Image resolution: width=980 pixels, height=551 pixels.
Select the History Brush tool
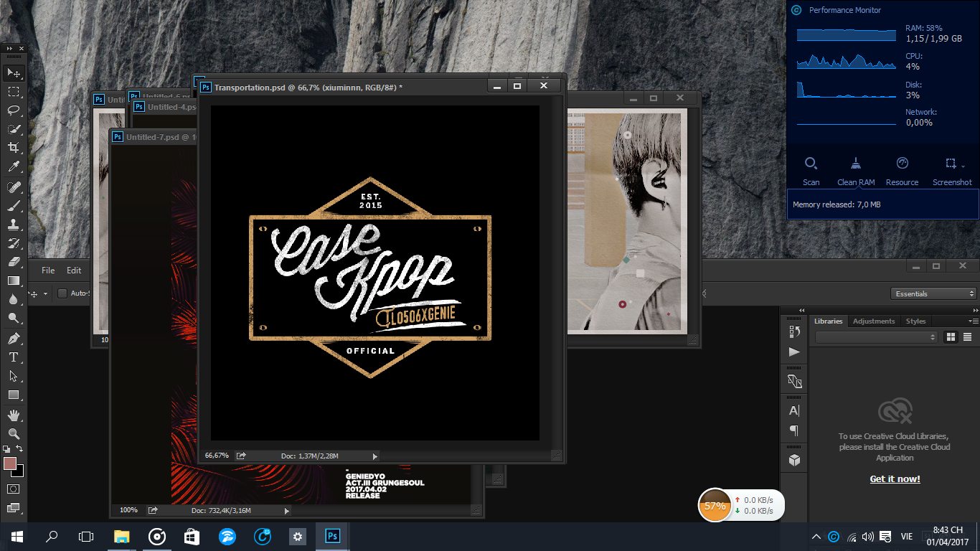[14, 242]
